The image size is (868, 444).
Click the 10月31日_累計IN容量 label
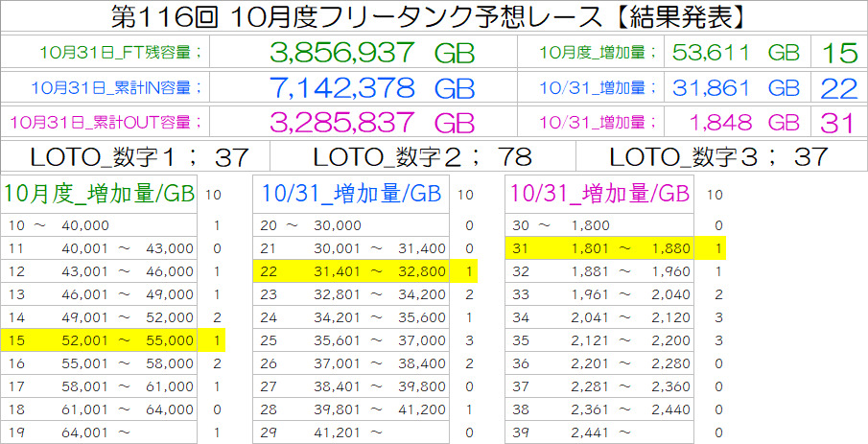click(117, 88)
